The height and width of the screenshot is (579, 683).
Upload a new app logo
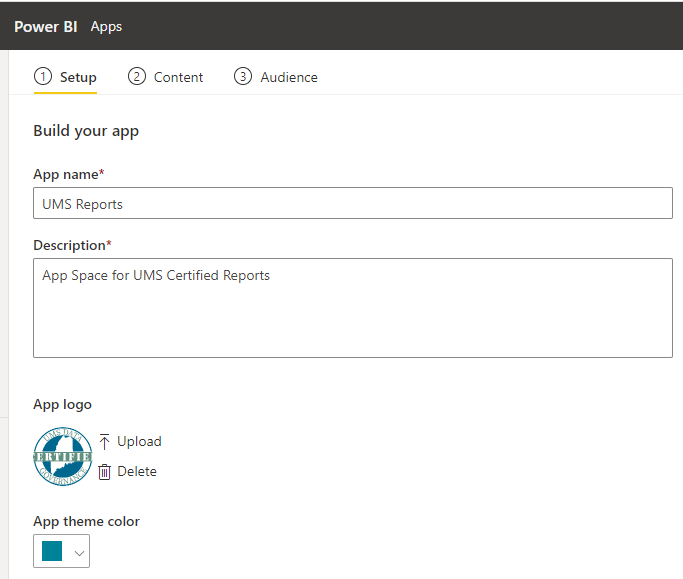coord(130,441)
